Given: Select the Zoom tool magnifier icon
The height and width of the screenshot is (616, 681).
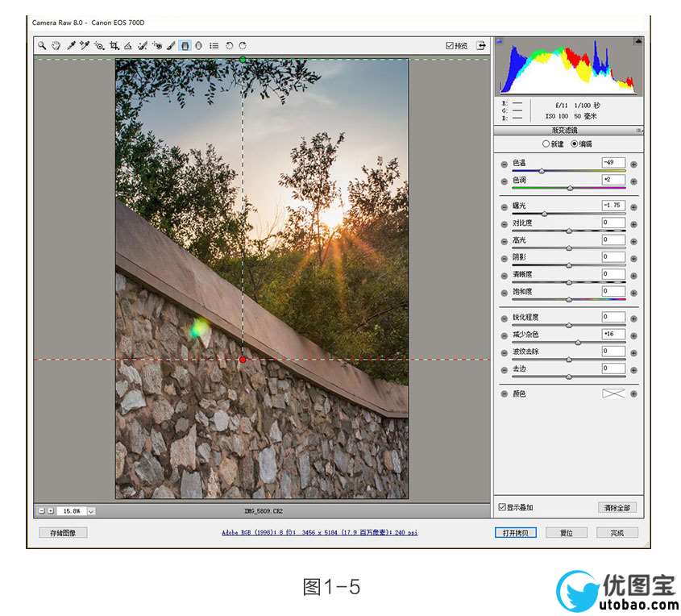Looking at the screenshot, I should click(41, 46).
